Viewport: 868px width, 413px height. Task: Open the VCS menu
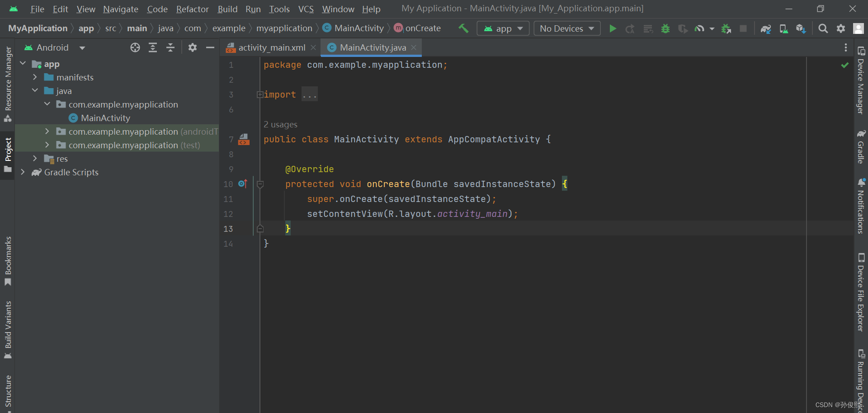tap(306, 9)
